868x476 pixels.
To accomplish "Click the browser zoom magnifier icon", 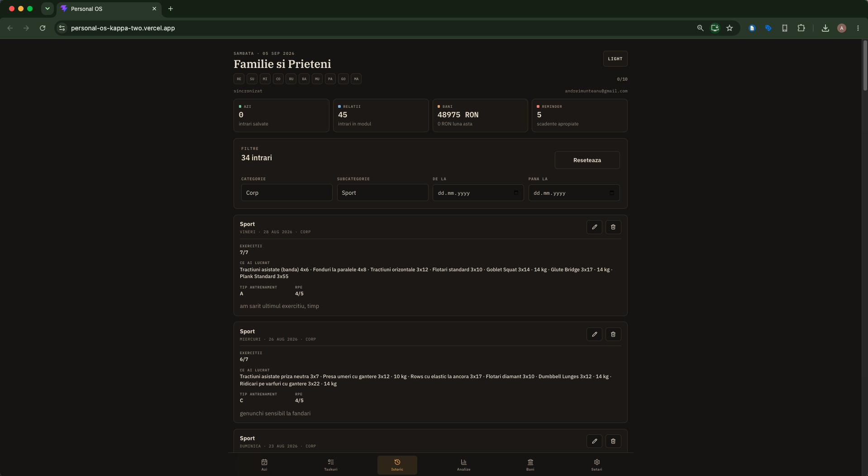I will pyautogui.click(x=700, y=28).
